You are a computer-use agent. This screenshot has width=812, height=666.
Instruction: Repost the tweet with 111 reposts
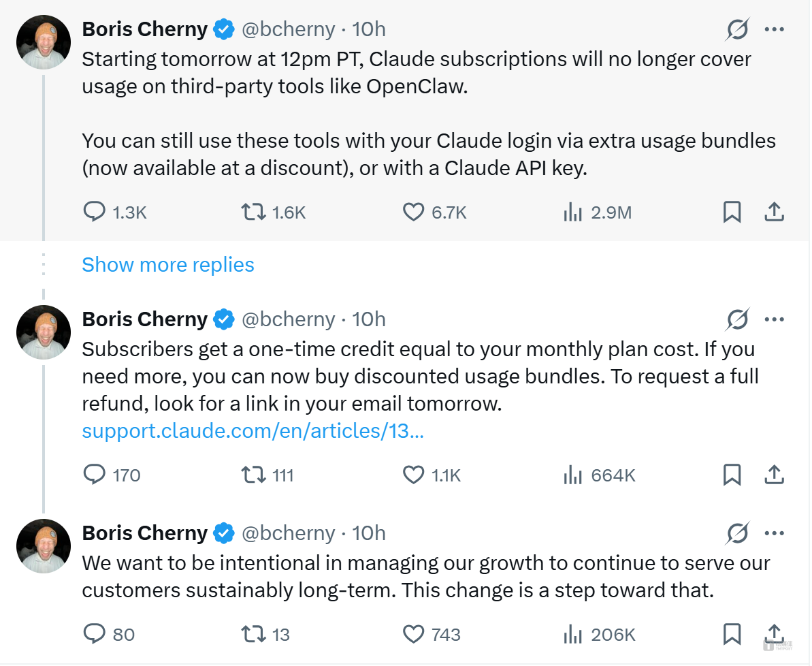(253, 475)
